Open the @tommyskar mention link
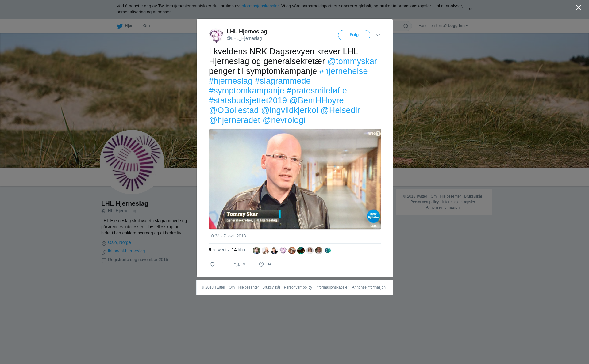Viewport: 589px width, 364px height. click(x=352, y=61)
